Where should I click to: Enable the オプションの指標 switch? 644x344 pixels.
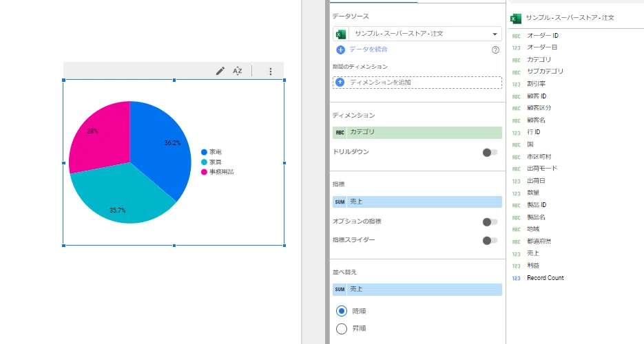pyautogui.click(x=490, y=222)
